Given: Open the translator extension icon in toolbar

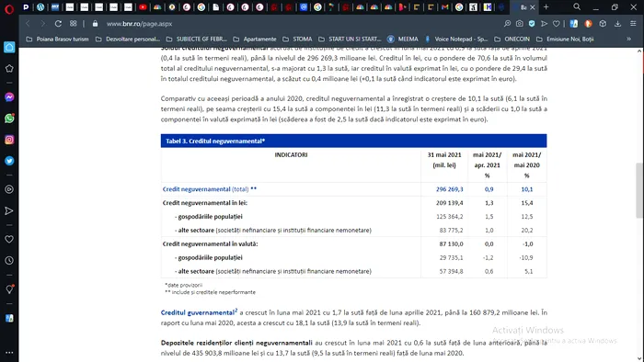Looking at the screenshot, I should (x=574, y=24).
